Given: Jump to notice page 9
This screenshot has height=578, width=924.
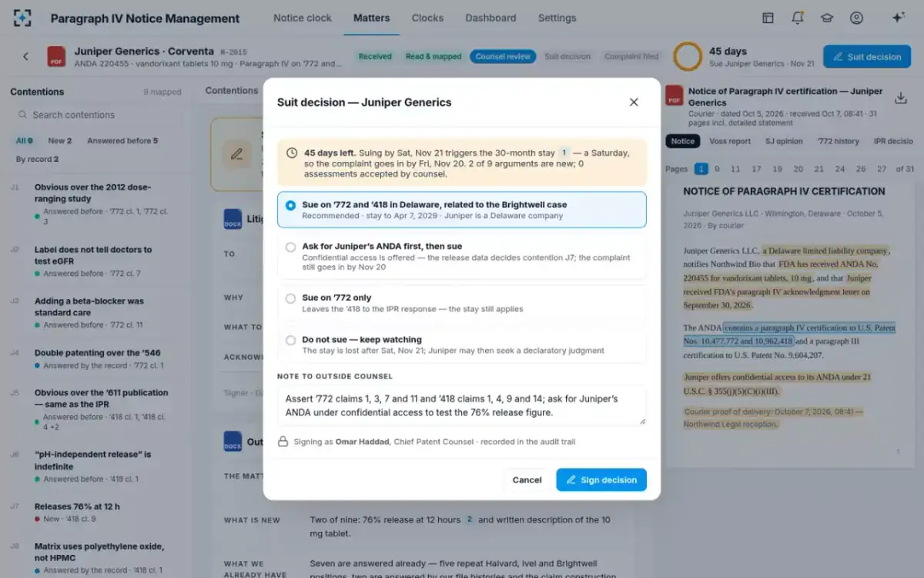Looking at the screenshot, I should [717, 169].
